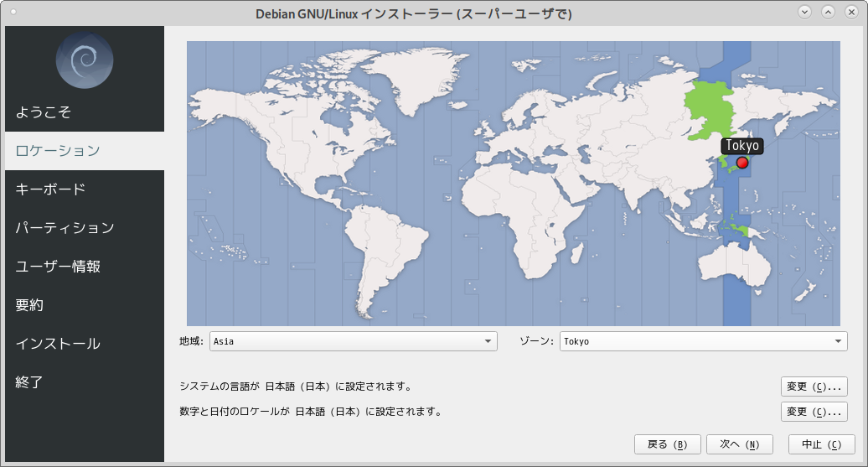The image size is (868, 467).
Task: Open the 地域 Asia dropdown
Action: (354, 341)
